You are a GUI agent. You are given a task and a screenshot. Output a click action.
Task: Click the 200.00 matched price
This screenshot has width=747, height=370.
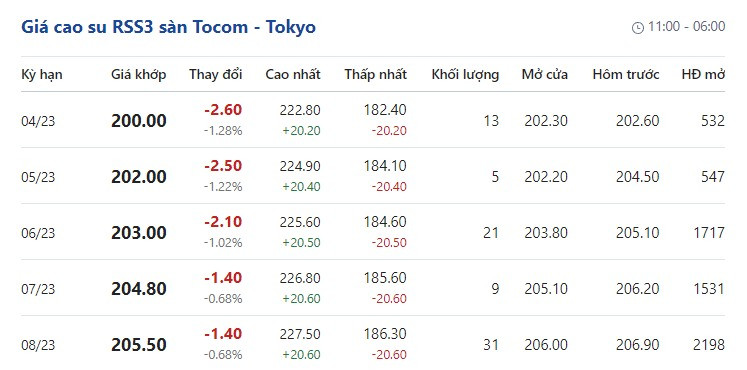(x=139, y=121)
